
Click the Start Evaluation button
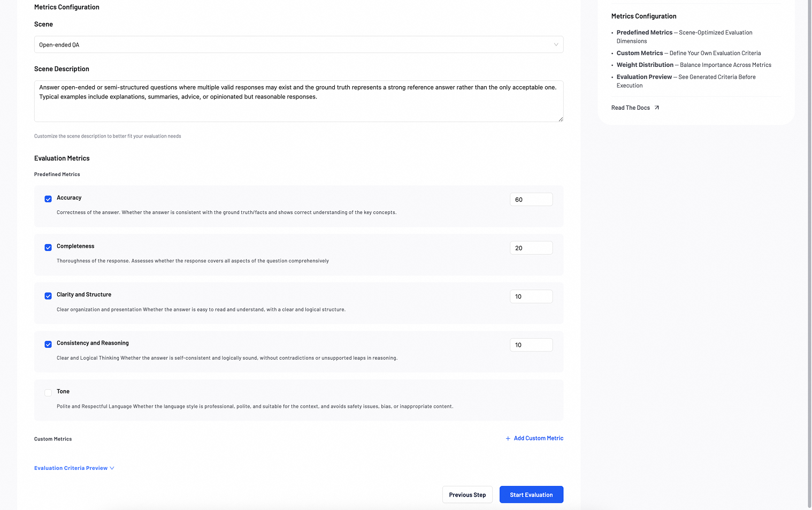click(x=531, y=494)
